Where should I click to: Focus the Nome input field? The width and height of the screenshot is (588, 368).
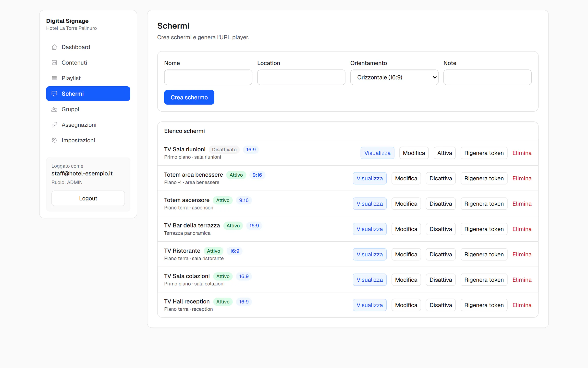point(208,77)
